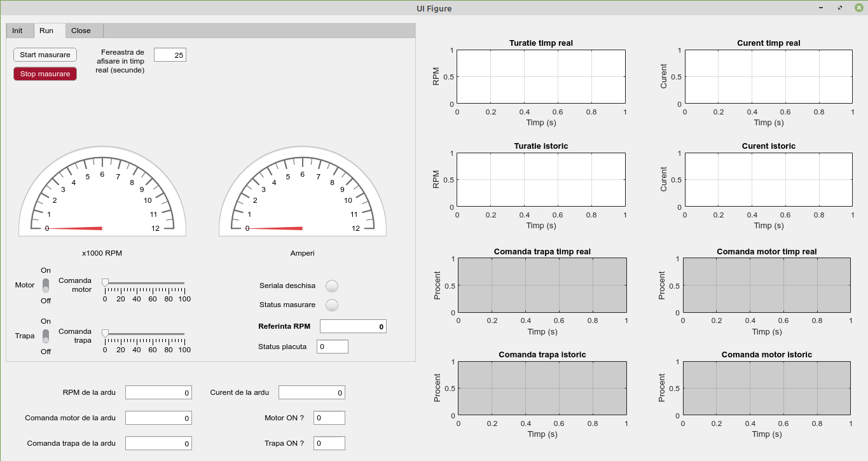The image size is (868, 461).
Task: Click the 'Amperi' gauge label
Action: click(x=303, y=253)
